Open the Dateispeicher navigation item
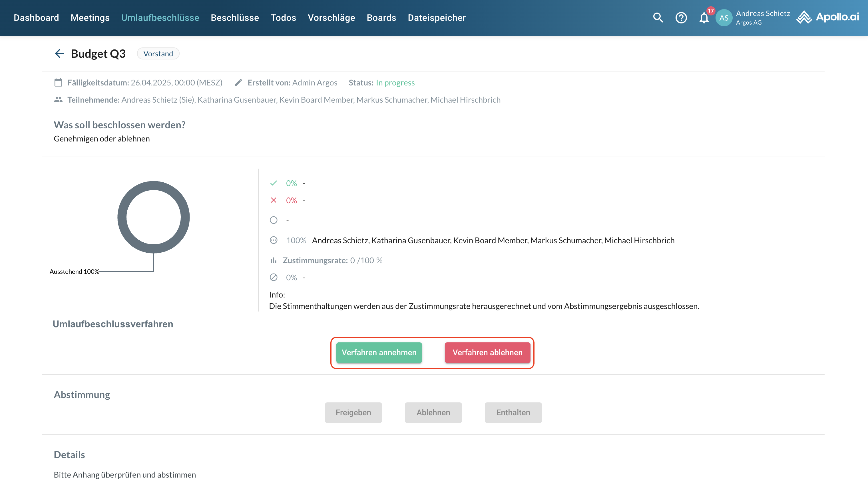Screen dimensions: 868x499 (x=437, y=18)
